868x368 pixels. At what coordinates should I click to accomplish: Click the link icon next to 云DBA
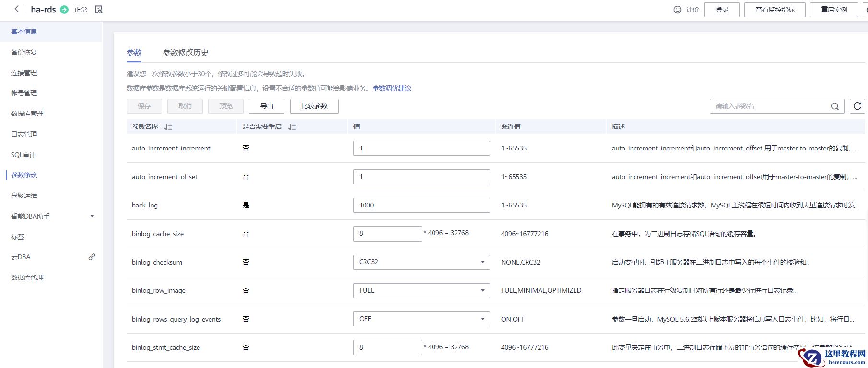pyautogui.click(x=92, y=257)
